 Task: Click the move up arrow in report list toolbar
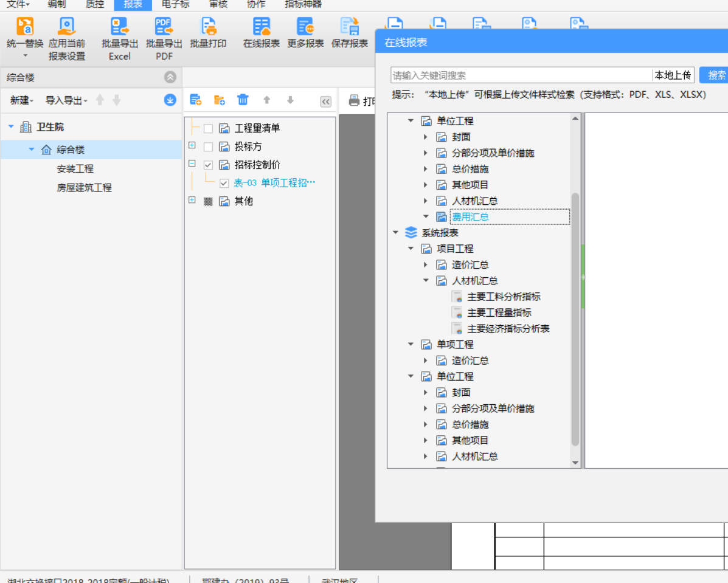[266, 100]
